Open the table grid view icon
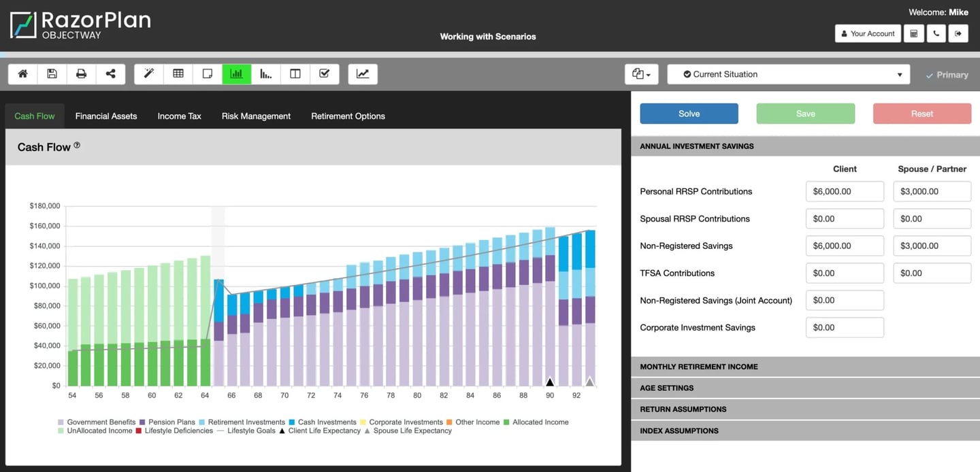 point(178,74)
